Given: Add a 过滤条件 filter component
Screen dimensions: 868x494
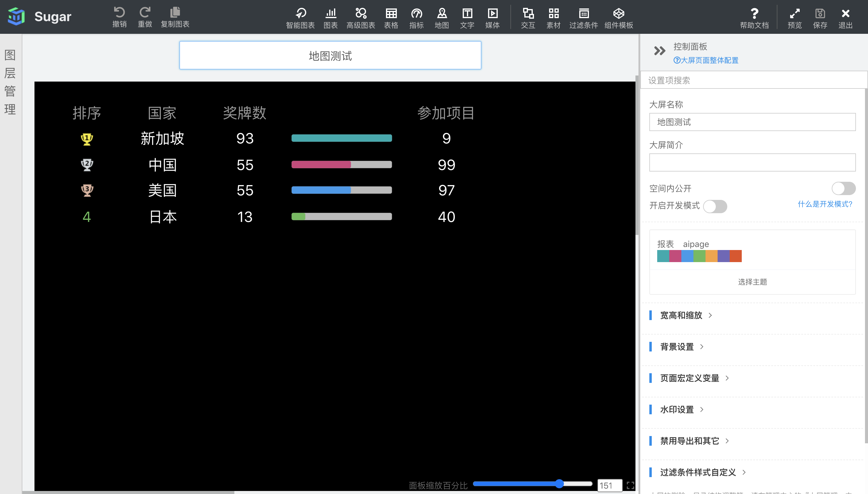Looking at the screenshot, I should point(583,18).
